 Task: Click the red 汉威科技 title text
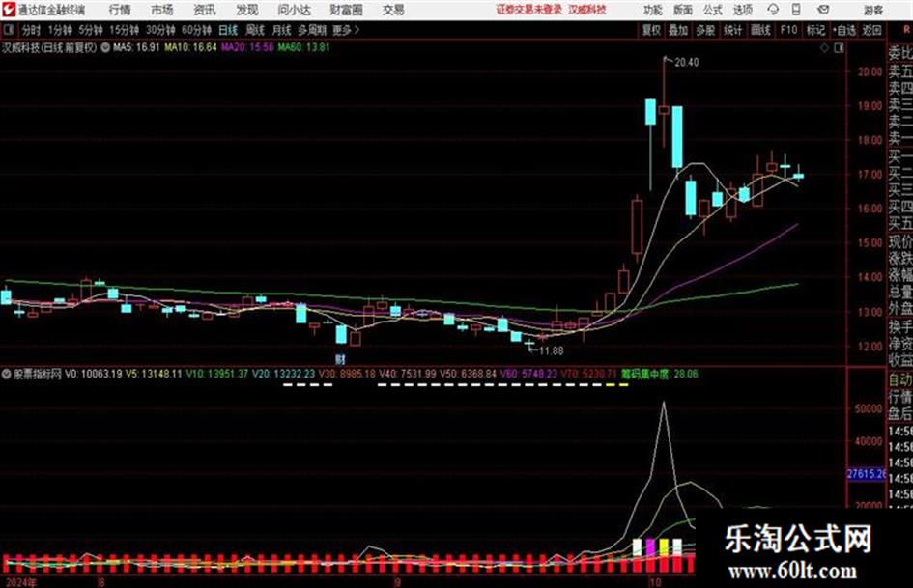tap(587, 10)
